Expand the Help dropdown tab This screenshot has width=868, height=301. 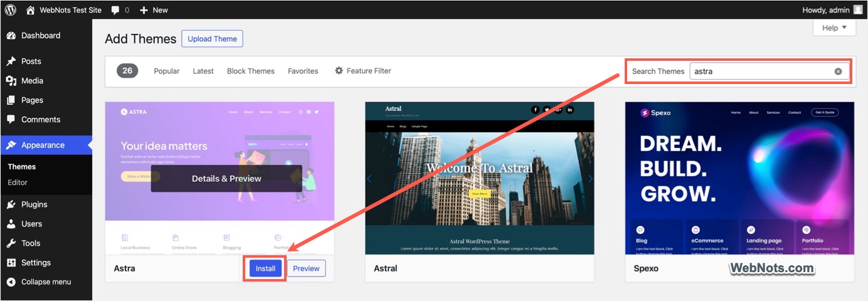click(834, 28)
